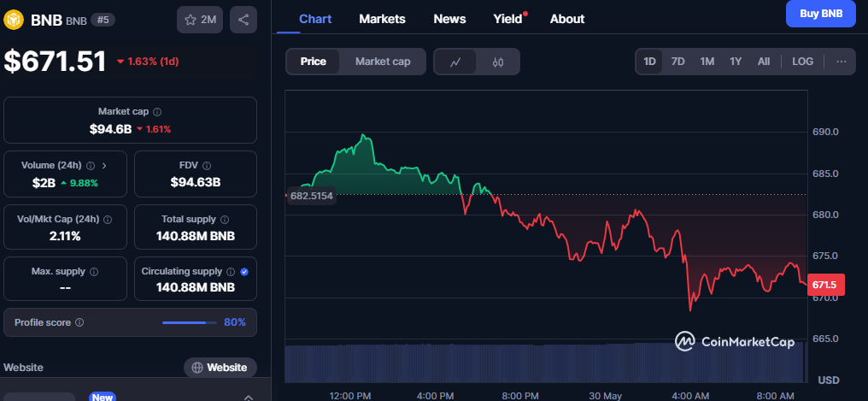The width and height of the screenshot is (868, 401).
Task: Click the 80% profile score value
Action: tap(235, 322)
